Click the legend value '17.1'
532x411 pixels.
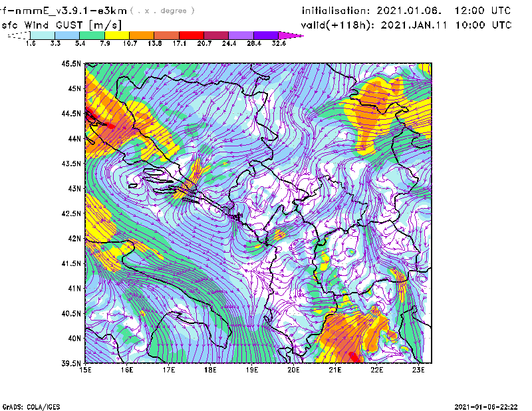(180, 43)
